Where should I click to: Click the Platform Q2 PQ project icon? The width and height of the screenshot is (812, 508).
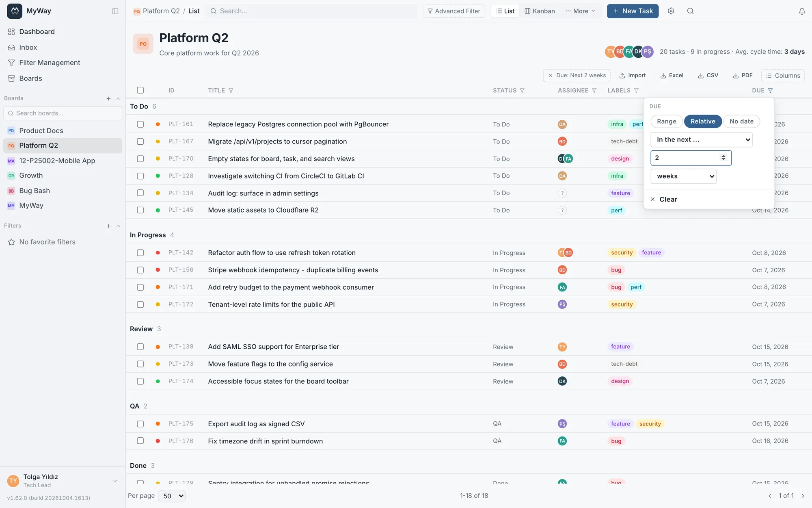[x=143, y=44]
